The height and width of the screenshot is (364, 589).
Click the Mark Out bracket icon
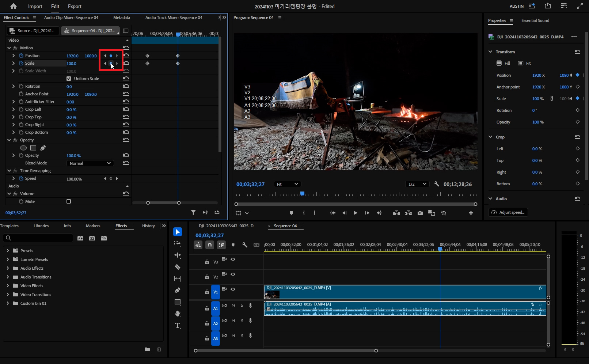pos(314,213)
